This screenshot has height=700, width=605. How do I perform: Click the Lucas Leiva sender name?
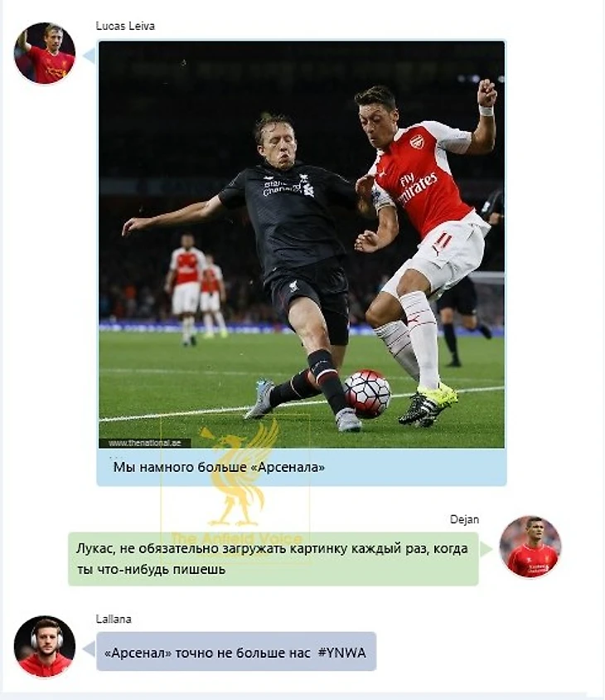[x=125, y=26]
